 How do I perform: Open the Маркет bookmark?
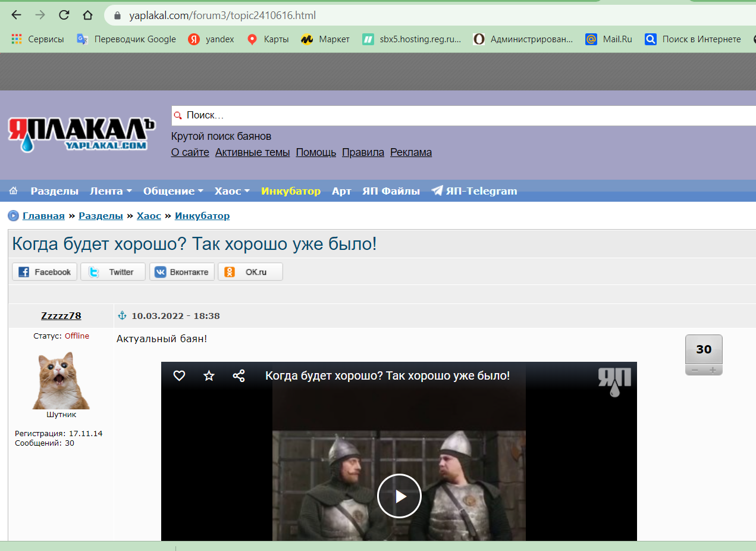click(x=325, y=39)
